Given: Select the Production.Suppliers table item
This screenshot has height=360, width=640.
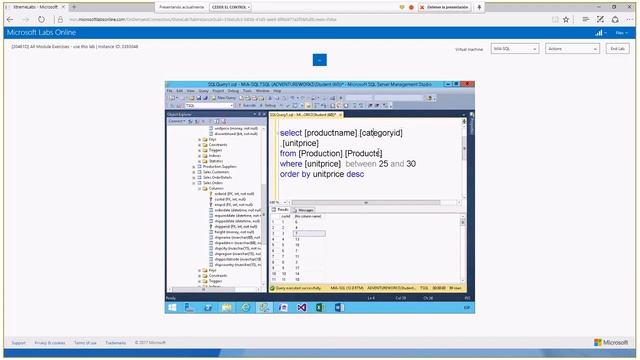Looking at the screenshot, I should pos(220,167).
